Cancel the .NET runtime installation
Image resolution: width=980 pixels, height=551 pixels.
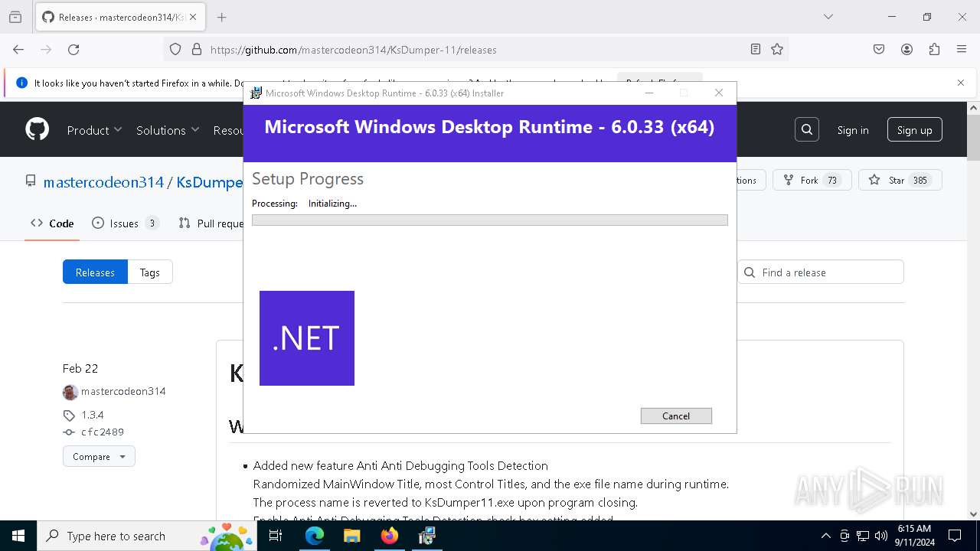(x=676, y=416)
